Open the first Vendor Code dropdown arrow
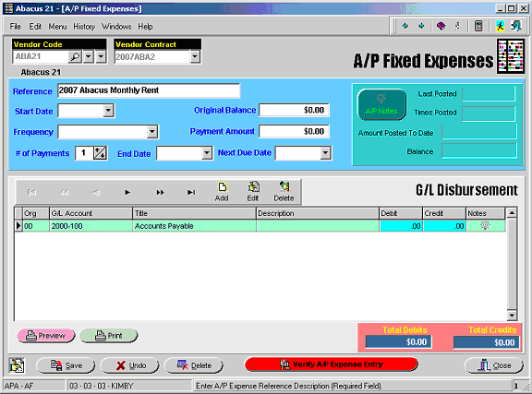Image resolution: width=532 pixels, height=394 pixels. [89, 56]
